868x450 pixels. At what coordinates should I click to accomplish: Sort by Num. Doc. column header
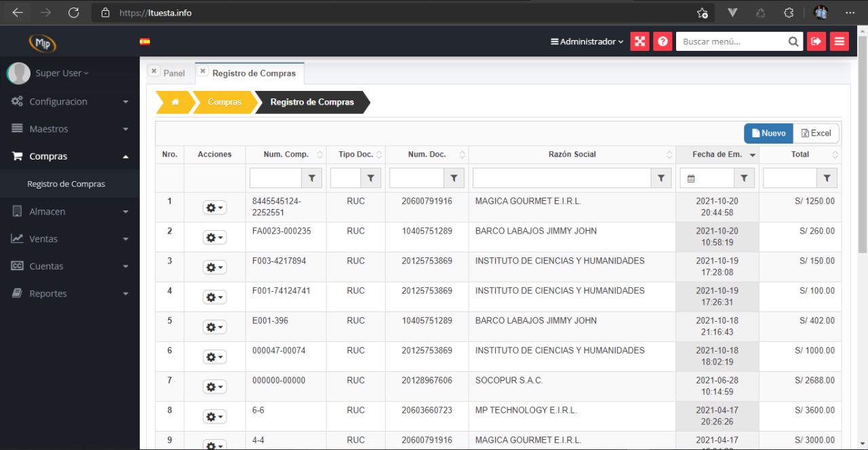tap(427, 155)
